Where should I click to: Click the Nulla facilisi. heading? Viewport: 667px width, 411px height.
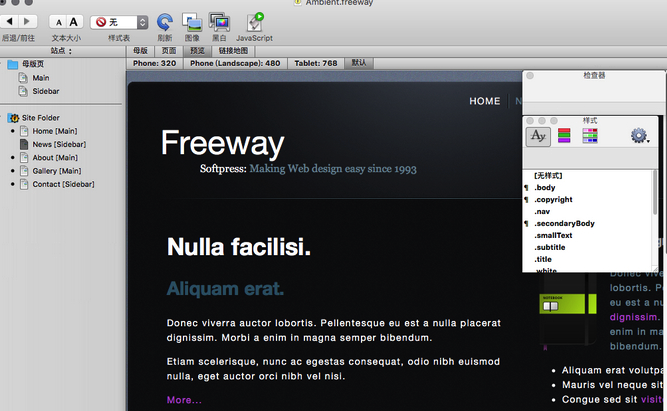[x=239, y=247]
